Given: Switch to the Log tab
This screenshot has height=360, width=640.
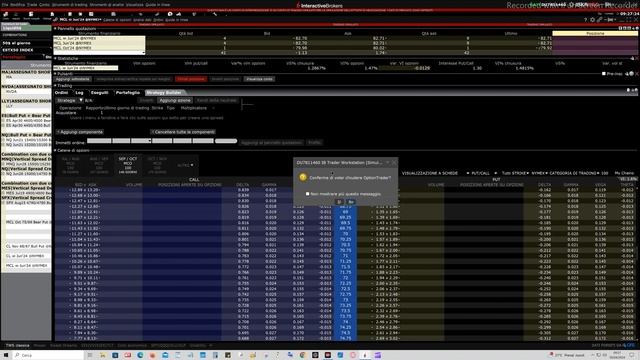Looking at the screenshot, I should pyautogui.click(x=79, y=93).
